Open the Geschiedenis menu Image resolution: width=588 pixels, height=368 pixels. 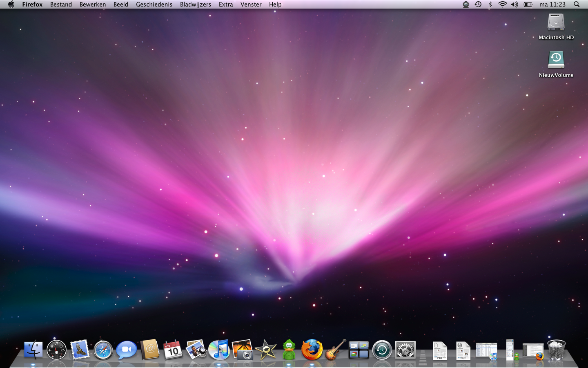coord(154,4)
